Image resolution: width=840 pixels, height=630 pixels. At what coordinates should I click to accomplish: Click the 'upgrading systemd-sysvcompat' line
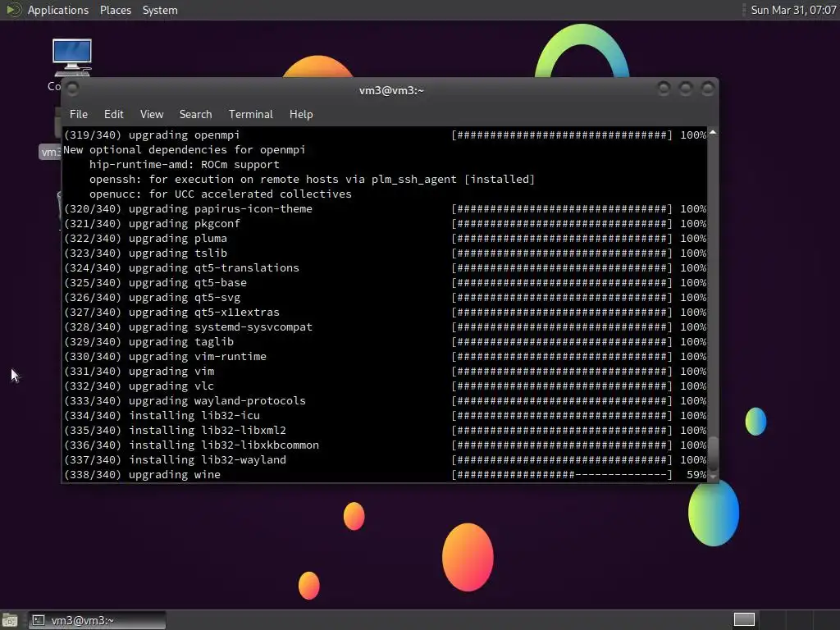385,326
